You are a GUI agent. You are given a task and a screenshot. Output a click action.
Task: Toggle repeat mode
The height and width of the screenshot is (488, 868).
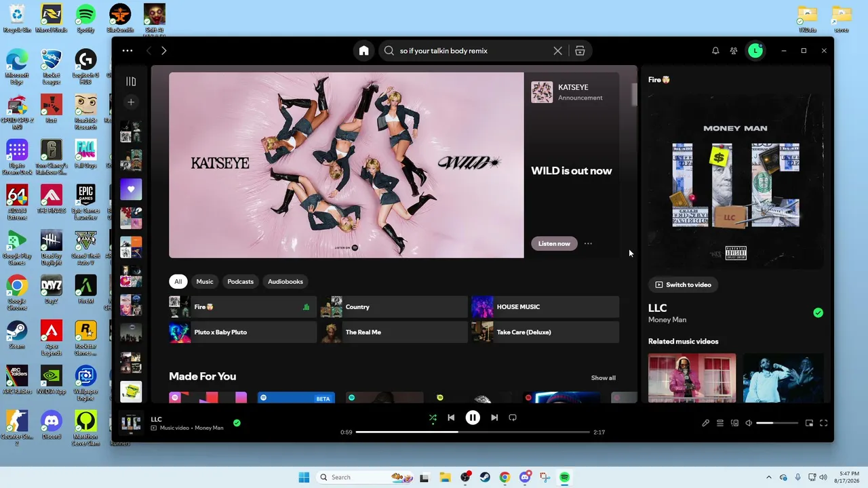513,418
